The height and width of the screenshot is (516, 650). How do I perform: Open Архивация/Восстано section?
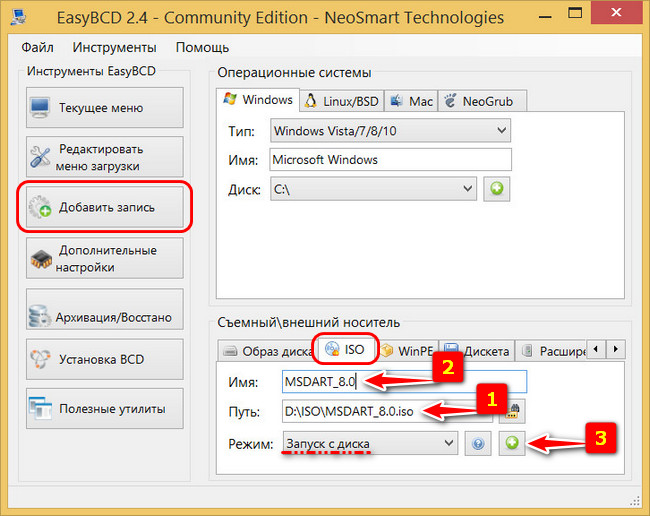pos(104,309)
